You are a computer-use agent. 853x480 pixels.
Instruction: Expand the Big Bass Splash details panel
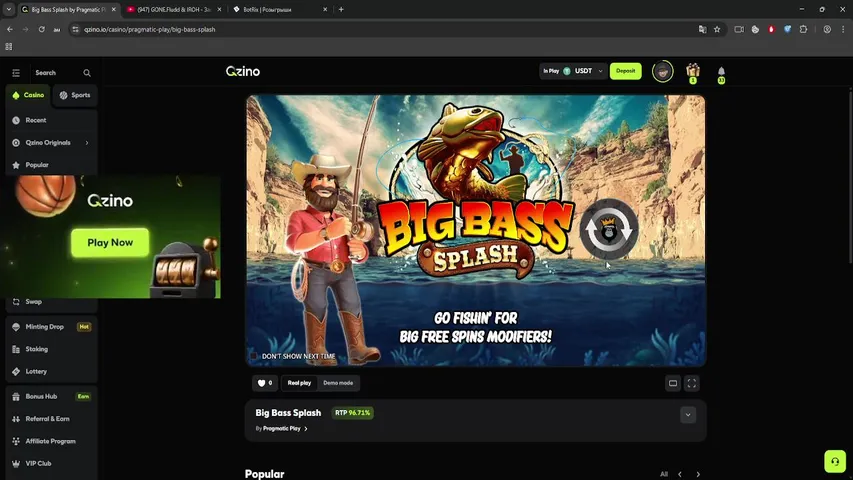(x=687, y=414)
